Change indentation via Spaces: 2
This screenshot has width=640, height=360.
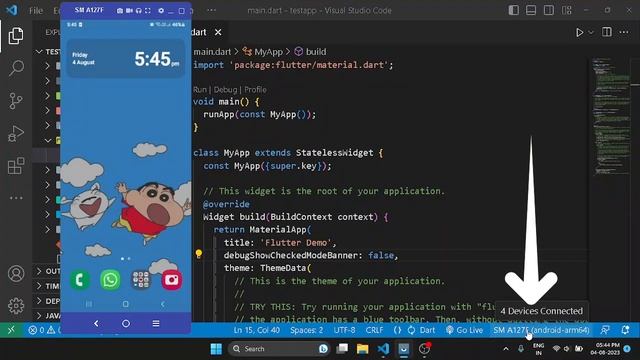(x=307, y=330)
